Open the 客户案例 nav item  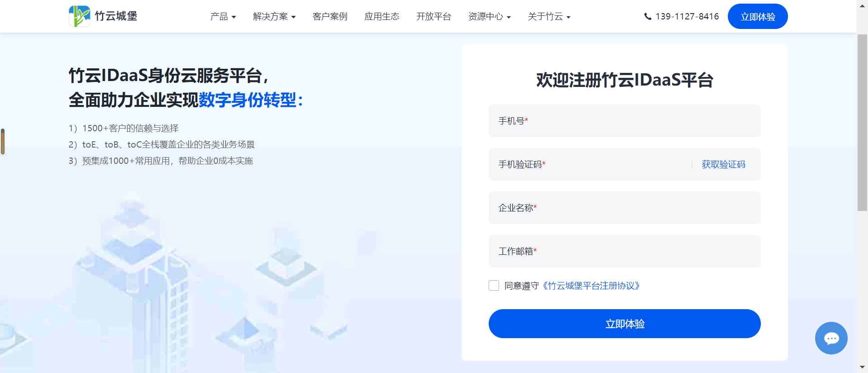tap(330, 17)
